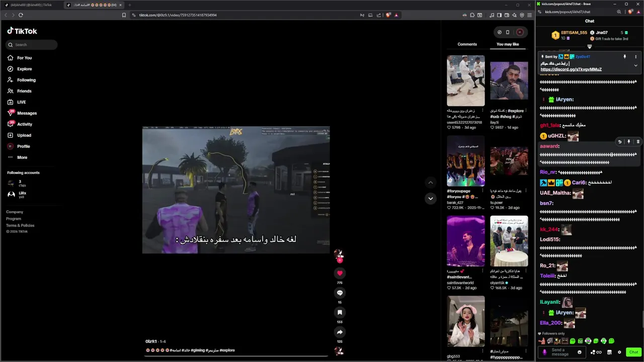Expand the leaderboard with arrow under gifters
The height and width of the screenshot is (362, 644).
pos(590,47)
